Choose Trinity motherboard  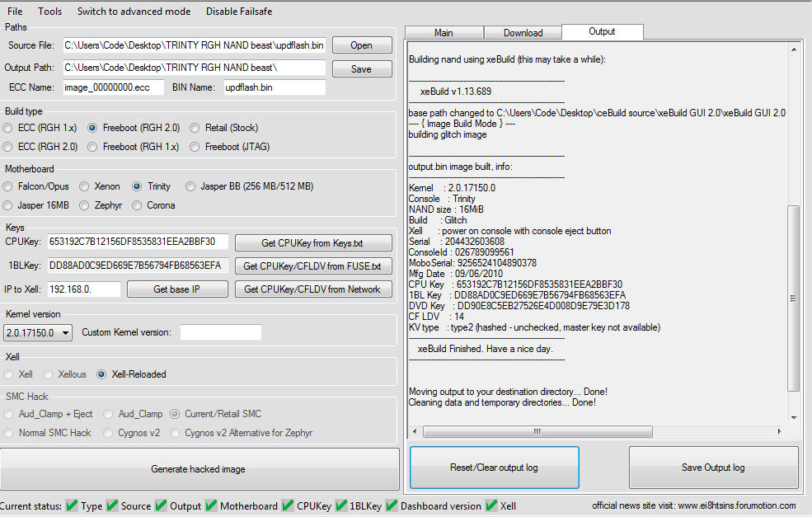(x=152, y=186)
